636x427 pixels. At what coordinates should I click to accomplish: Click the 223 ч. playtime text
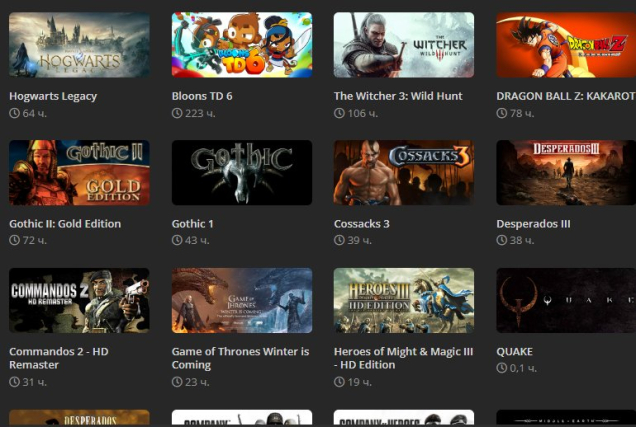[200, 114]
